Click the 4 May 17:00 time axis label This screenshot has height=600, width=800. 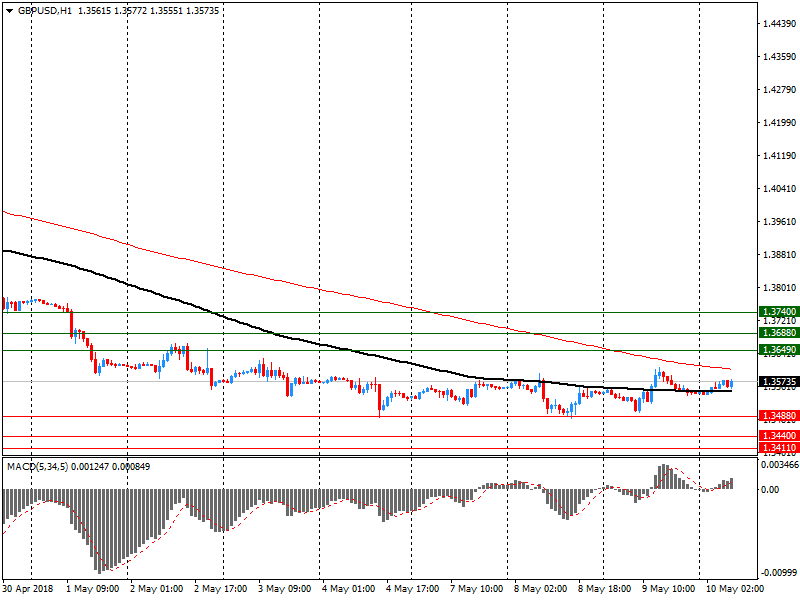point(412,589)
